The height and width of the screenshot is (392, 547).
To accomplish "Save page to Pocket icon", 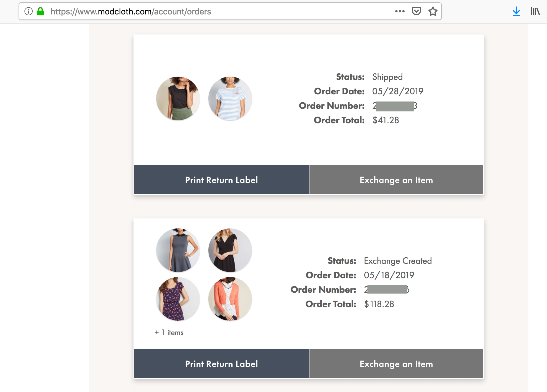I will (416, 11).
